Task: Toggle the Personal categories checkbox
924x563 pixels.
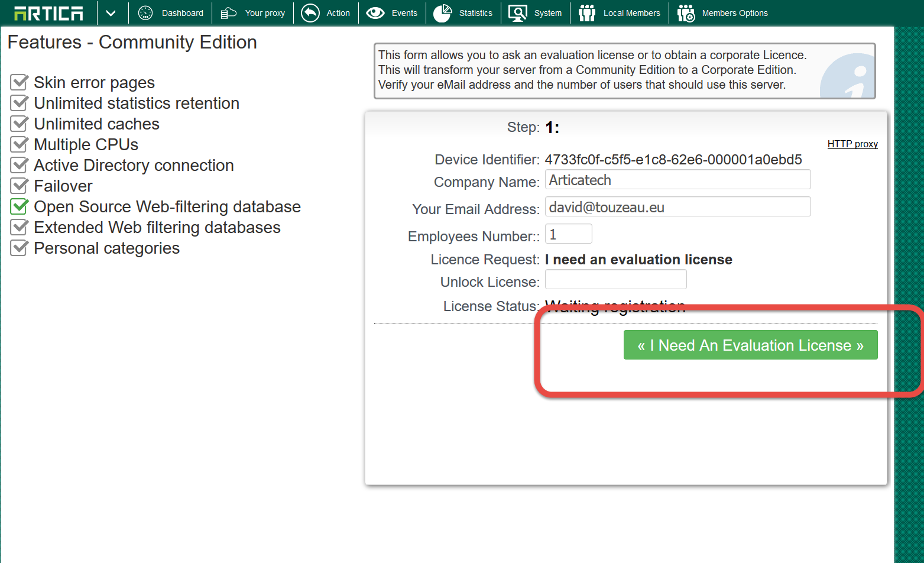Action: pos(20,247)
